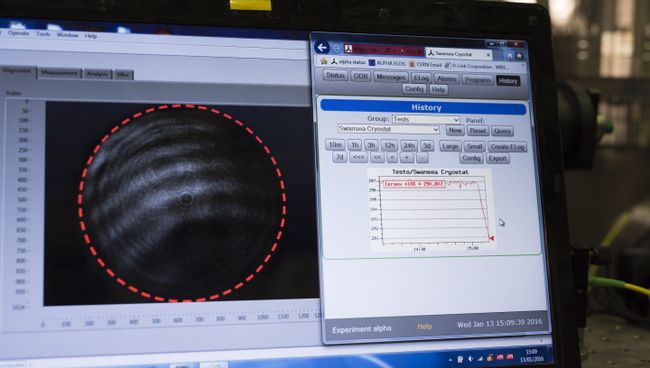This screenshot has height=368, width=650.
Task: Go back using the browser back arrow
Action: point(322,48)
